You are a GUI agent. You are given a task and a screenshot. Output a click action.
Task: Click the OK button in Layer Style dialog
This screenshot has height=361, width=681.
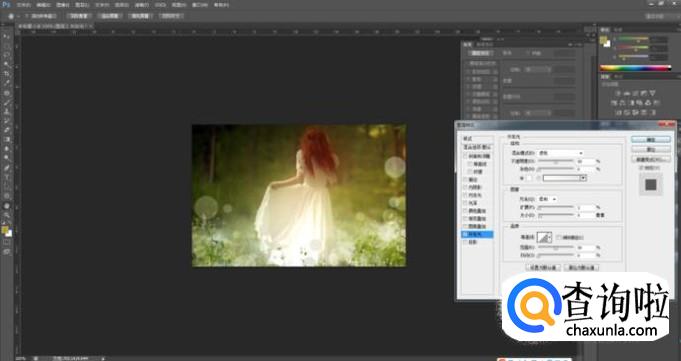651,139
